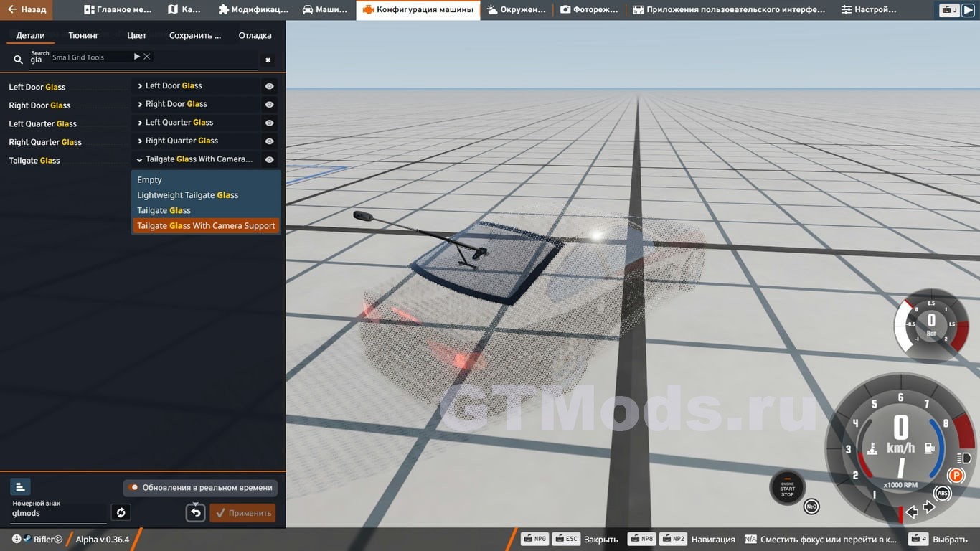Open the Right Door Glass part dropdown

195,104
